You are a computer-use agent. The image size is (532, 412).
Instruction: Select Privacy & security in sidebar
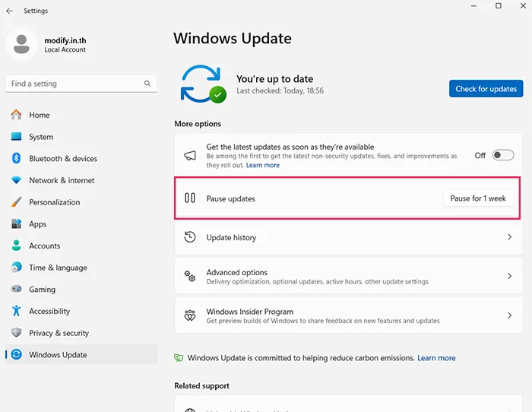[81, 333]
